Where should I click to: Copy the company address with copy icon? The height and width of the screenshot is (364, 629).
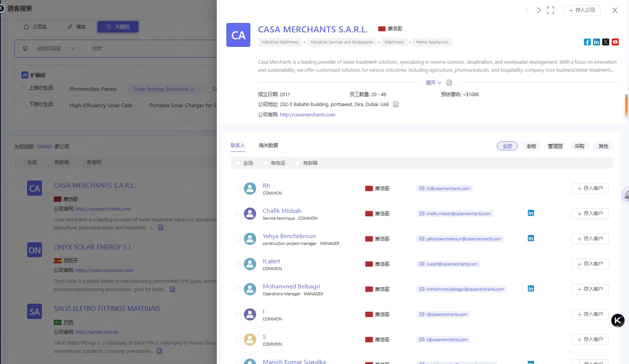(x=396, y=104)
